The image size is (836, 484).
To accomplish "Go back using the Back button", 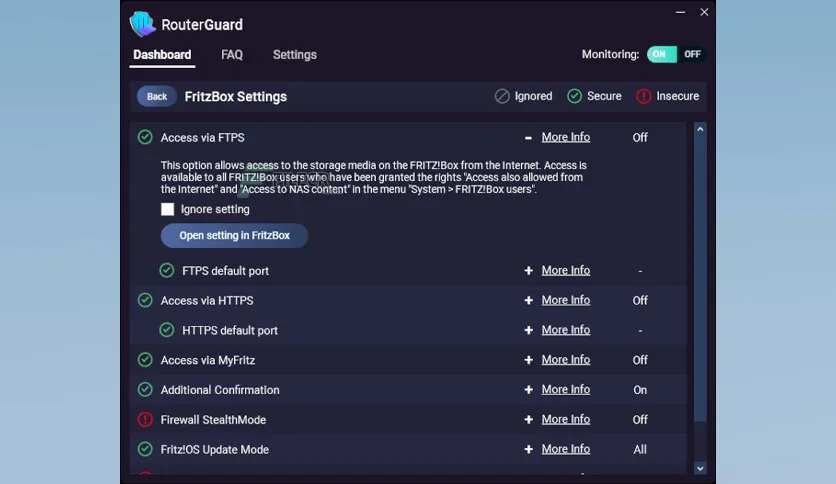I will [x=157, y=96].
